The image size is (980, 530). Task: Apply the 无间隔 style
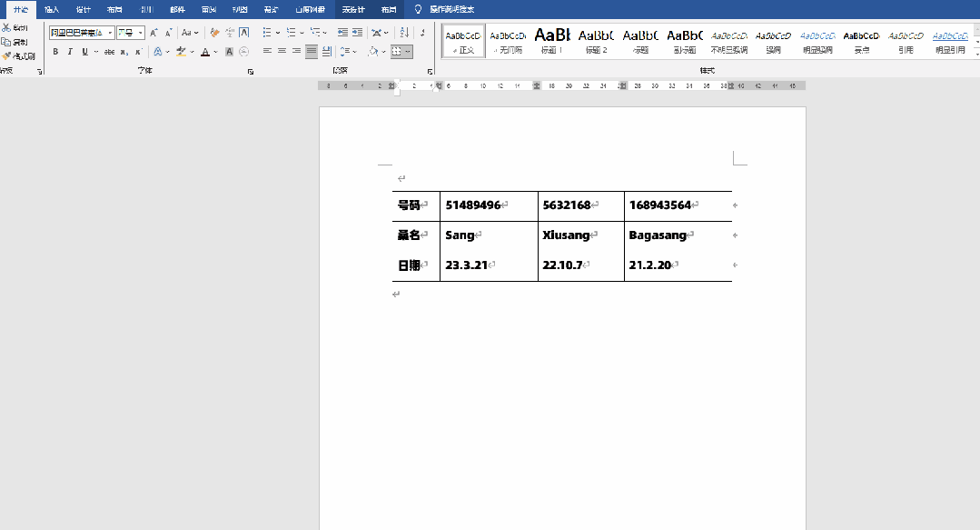coord(507,40)
